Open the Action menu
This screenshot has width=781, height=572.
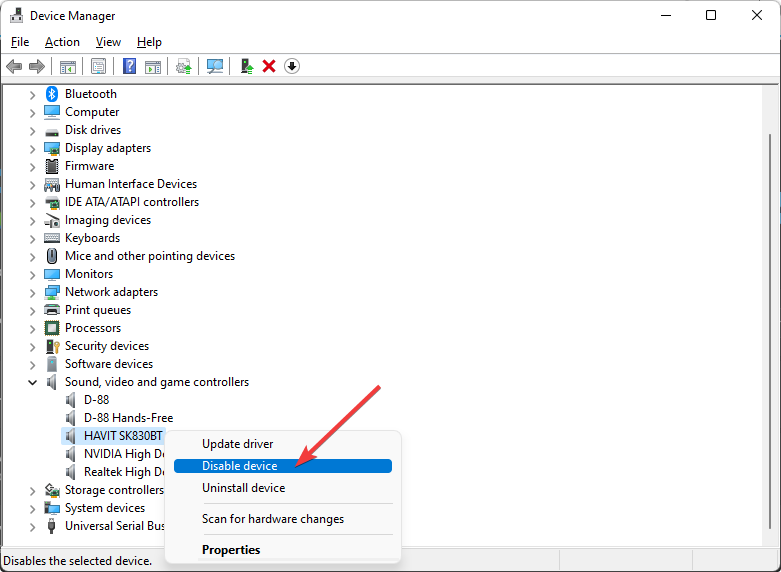tap(62, 42)
